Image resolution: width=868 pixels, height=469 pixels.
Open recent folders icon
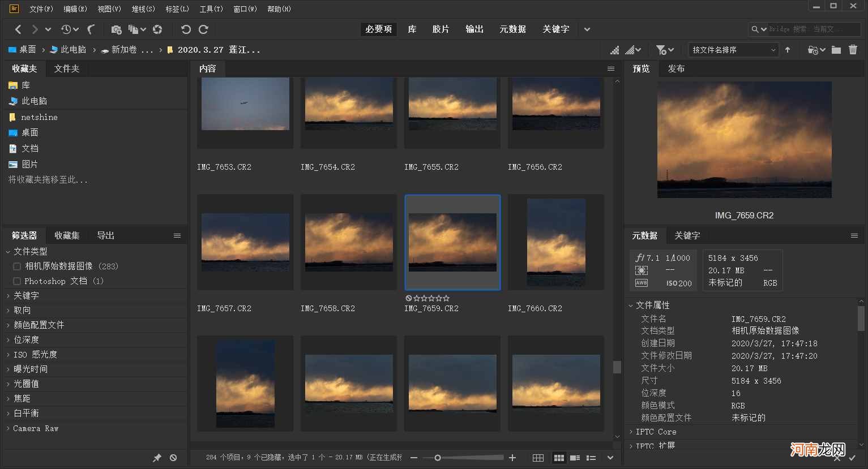pos(816,50)
